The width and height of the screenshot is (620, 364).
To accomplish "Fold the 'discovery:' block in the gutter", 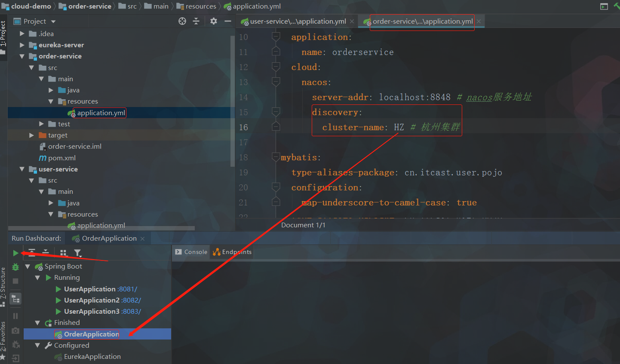I will [276, 112].
